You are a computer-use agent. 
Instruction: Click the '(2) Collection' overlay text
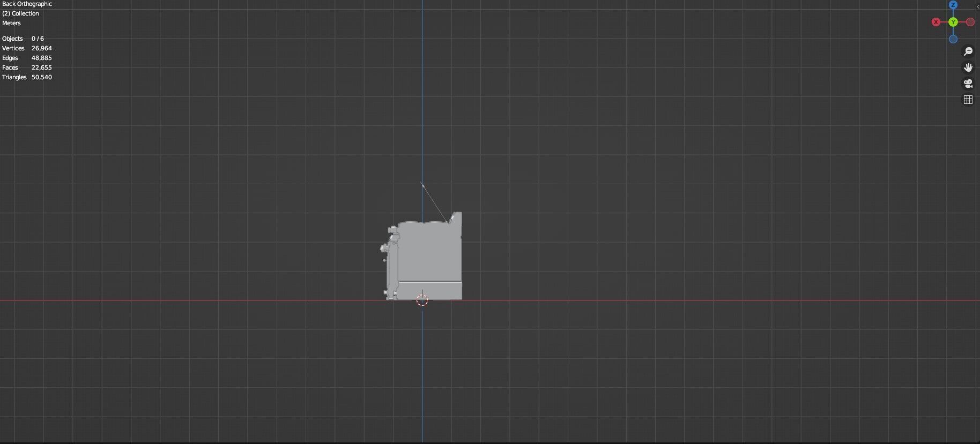[x=20, y=13]
